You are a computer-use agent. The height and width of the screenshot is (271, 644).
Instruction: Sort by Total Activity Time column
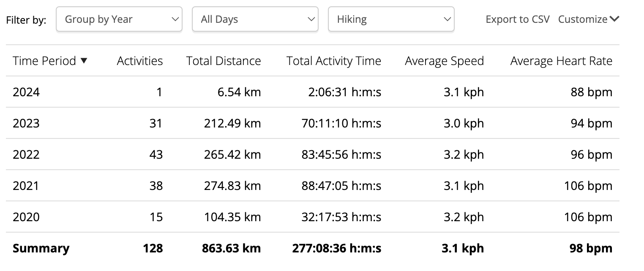(334, 61)
